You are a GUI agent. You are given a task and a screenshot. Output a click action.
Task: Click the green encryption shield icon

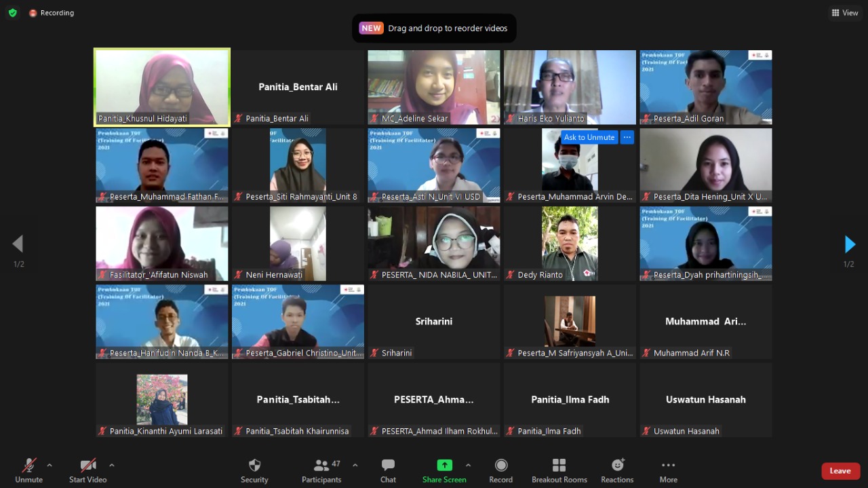(x=12, y=13)
